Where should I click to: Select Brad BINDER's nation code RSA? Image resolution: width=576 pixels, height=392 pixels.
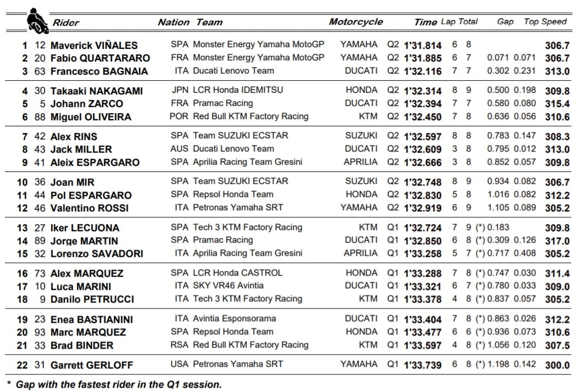click(x=179, y=345)
